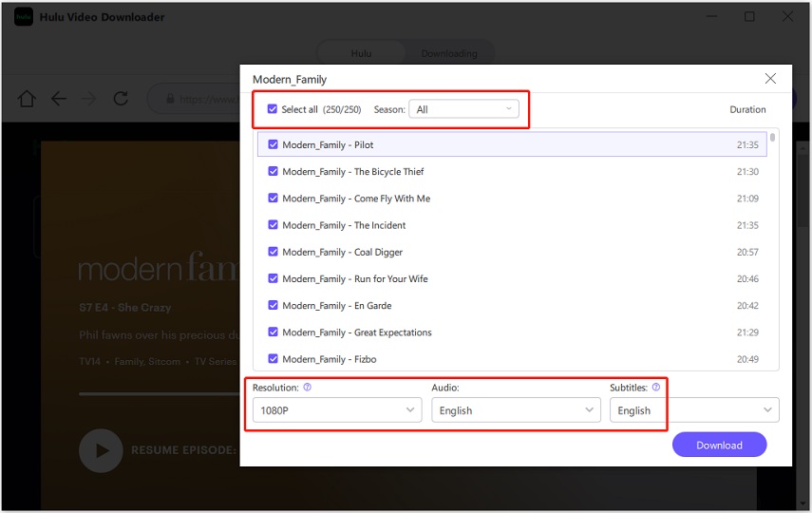Viewport: 812px width, 513px height.
Task: Play the episode with Resume play button
Action: point(101,450)
